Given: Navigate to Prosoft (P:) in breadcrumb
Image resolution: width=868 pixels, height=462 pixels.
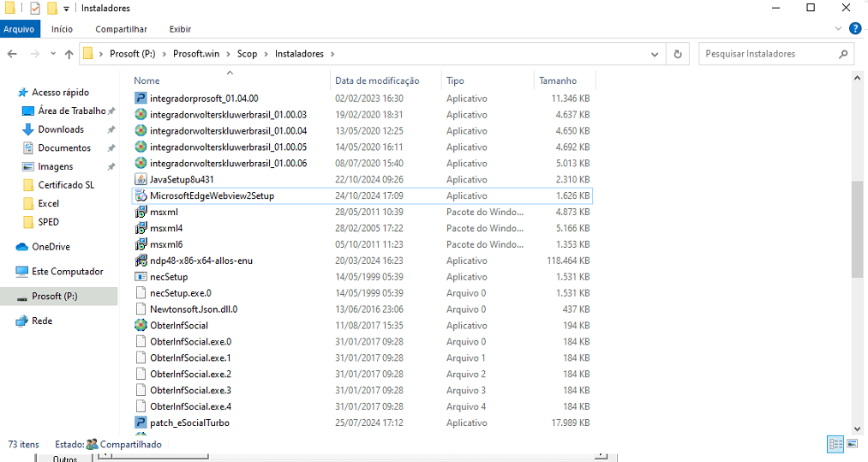Looking at the screenshot, I should click(x=132, y=54).
